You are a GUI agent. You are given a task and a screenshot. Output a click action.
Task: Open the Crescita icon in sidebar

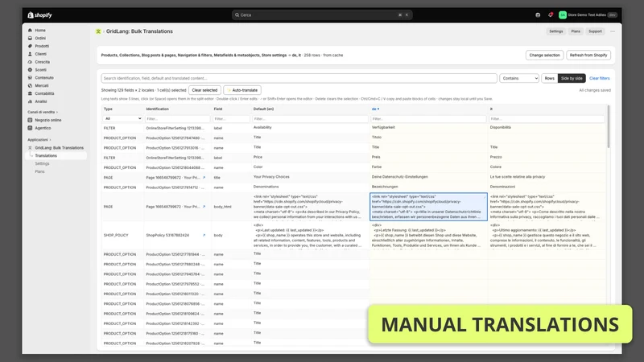(30, 62)
